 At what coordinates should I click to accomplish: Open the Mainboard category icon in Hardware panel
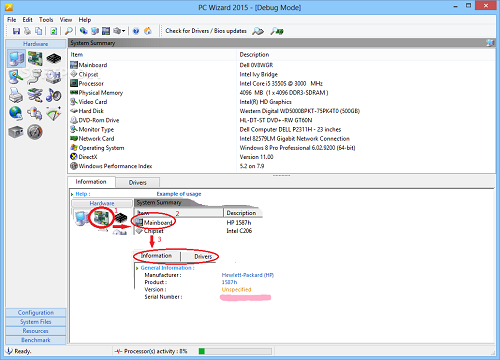(35, 59)
